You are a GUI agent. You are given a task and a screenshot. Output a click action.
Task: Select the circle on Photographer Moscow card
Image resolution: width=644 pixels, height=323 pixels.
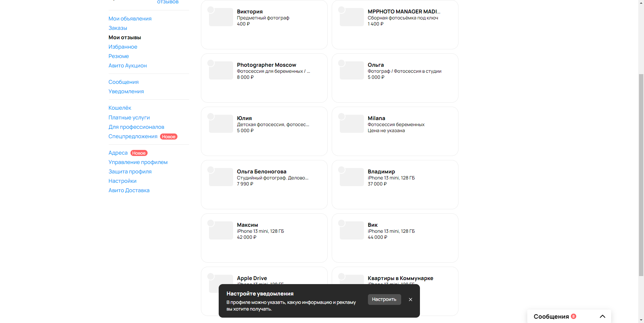click(x=211, y=63)
